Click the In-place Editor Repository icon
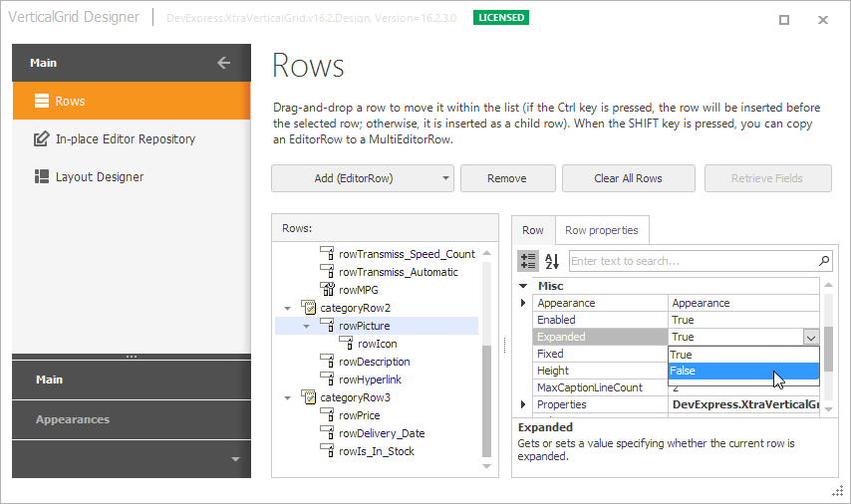Image resolution: width=851 pixels, height=504 pixels. pyautogui.click(x=42, y=139)
